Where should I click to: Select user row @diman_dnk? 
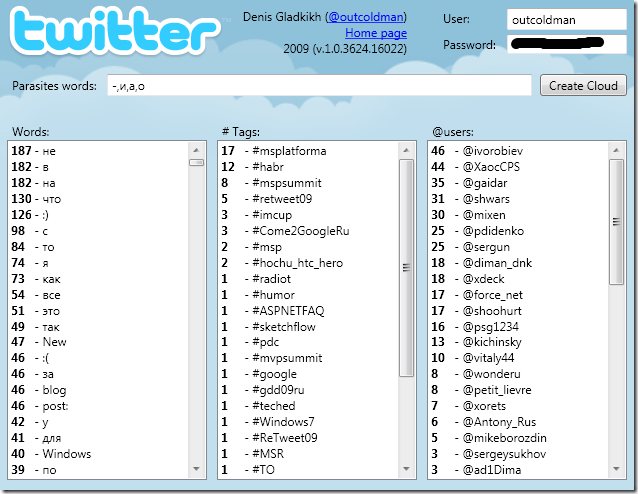tap(518, 263)
